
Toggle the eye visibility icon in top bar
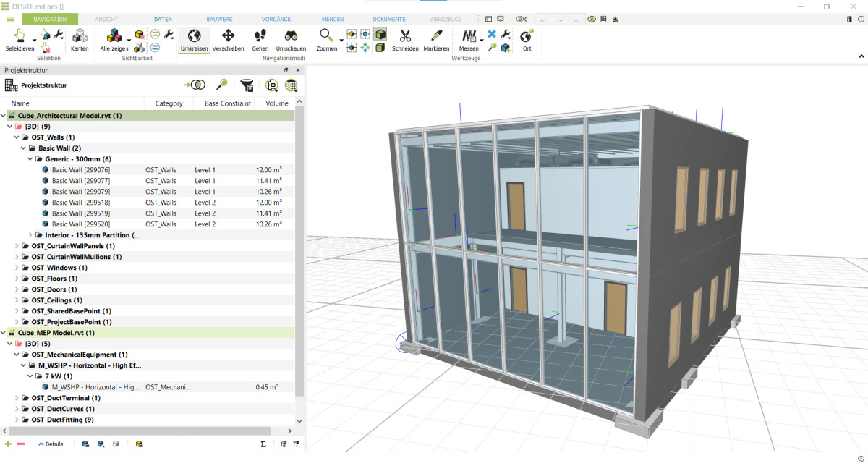point(592,19)
